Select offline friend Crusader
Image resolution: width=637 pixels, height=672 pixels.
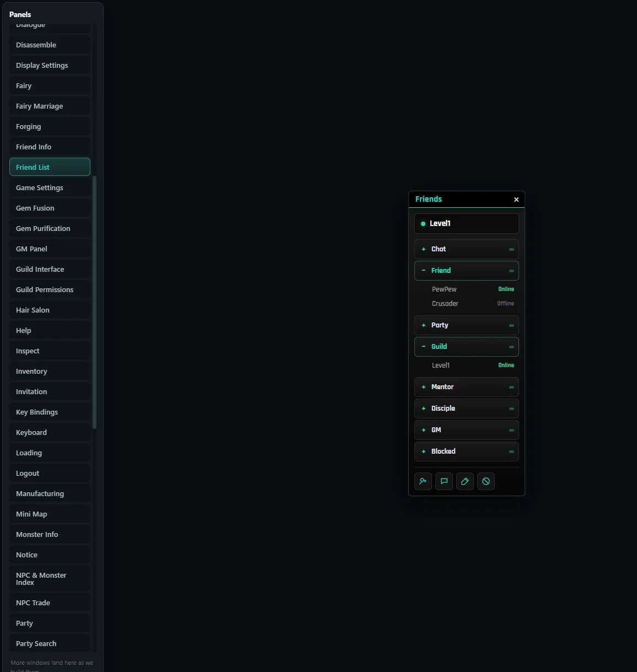[467, 304]
